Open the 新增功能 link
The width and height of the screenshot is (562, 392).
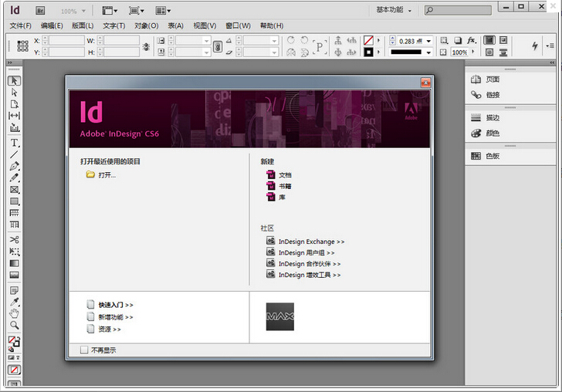116,317
